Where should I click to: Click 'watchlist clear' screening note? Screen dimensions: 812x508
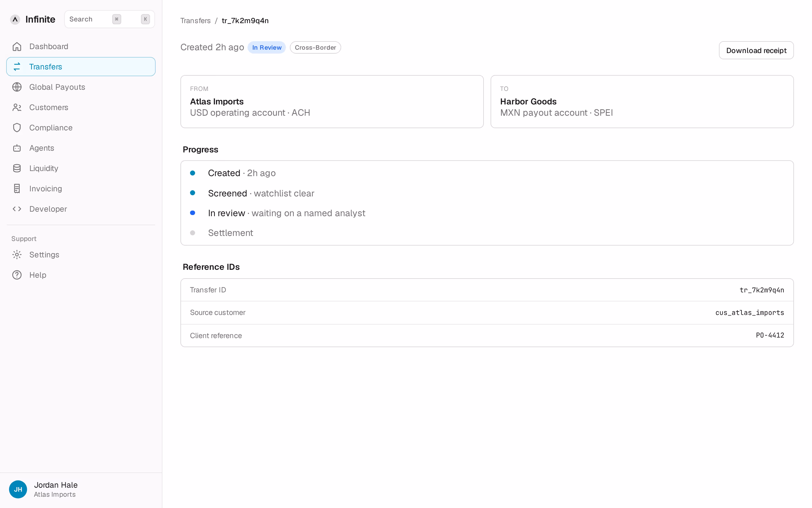[284, 193]
